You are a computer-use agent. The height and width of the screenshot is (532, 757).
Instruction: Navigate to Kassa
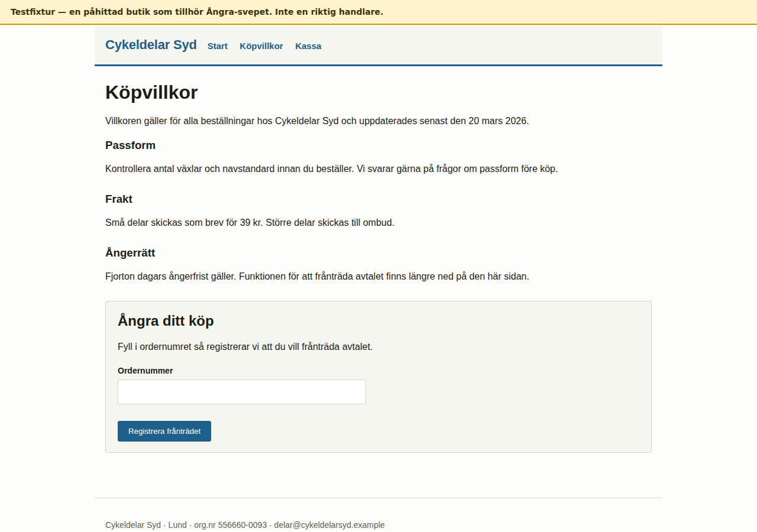click(308, 46)
